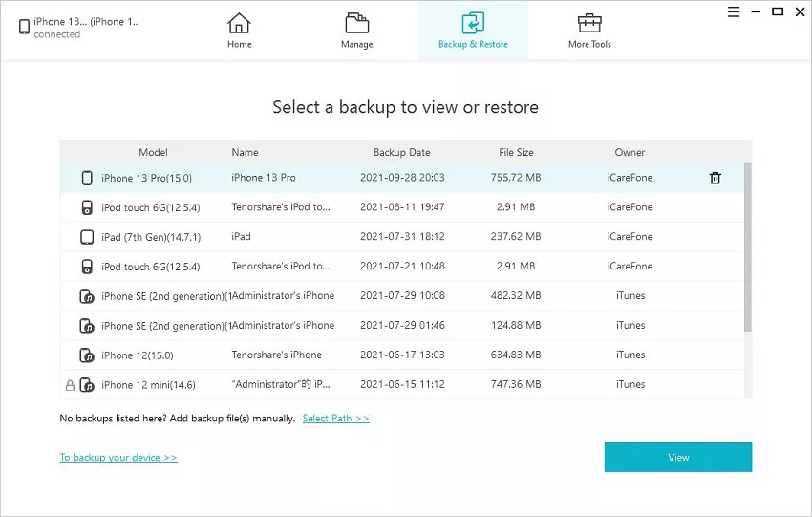Open the Select Path link
This screenshot has height=517, width=812.
[335, 419]
